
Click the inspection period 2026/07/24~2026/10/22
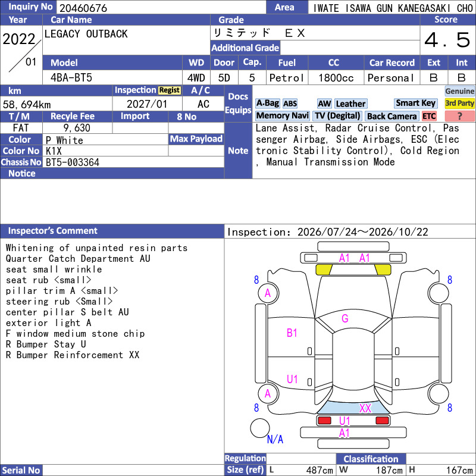363,232
